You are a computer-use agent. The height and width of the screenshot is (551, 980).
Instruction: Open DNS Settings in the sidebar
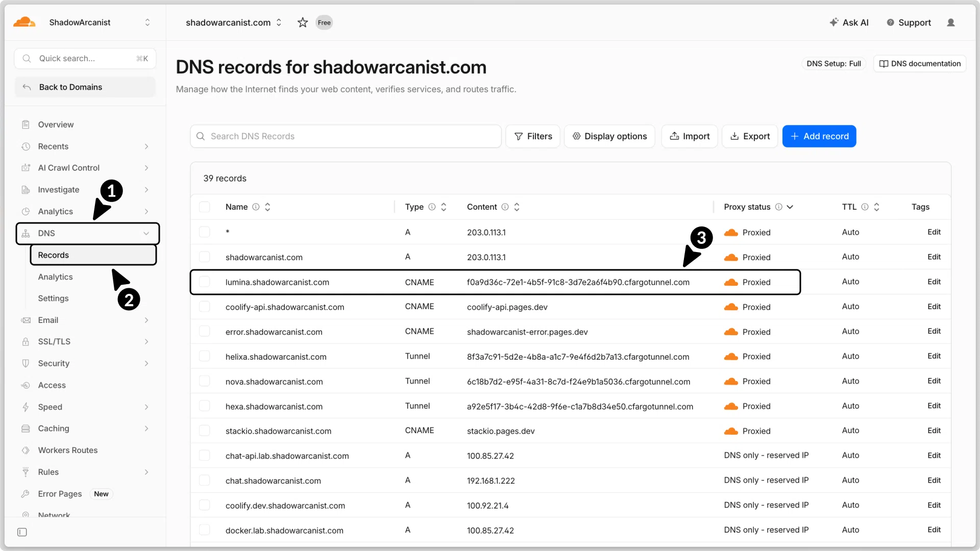click(53, 298)
